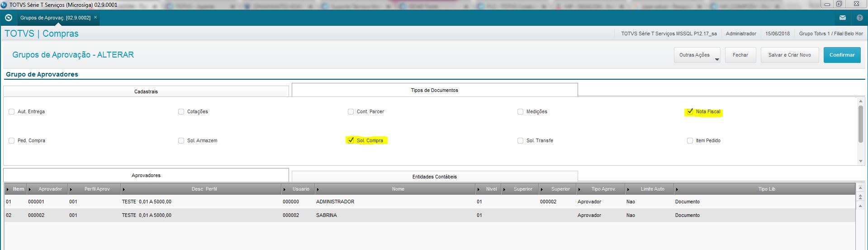Open the Outras Ações dropdown

coord(697,55)
